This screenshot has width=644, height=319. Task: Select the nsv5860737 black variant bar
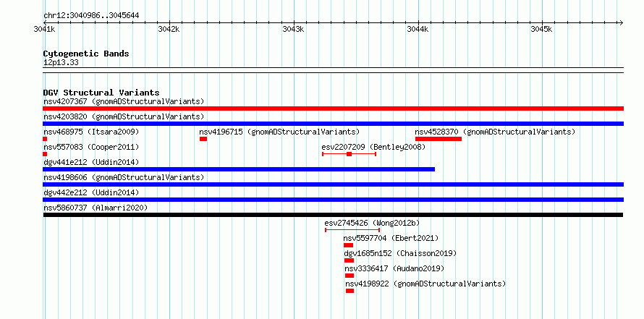[x=333, y=215]
